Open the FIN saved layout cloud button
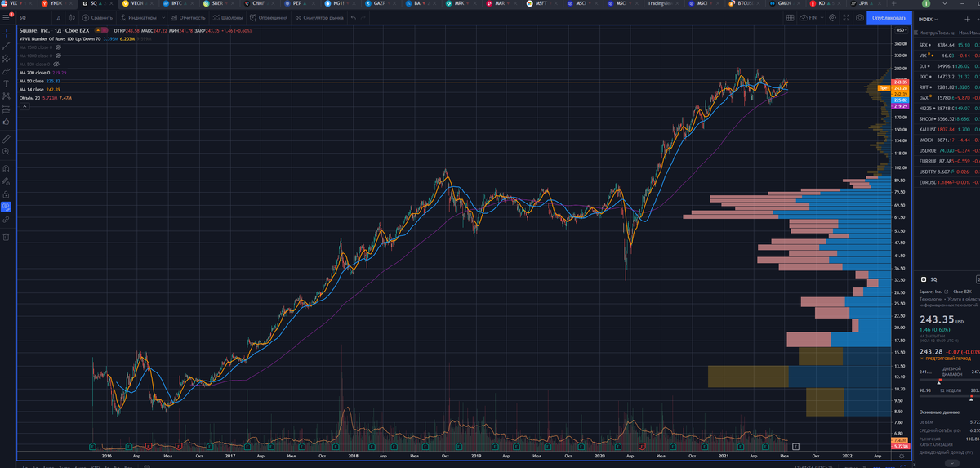This screenshot has height=468, width=980. click(808, 17)
